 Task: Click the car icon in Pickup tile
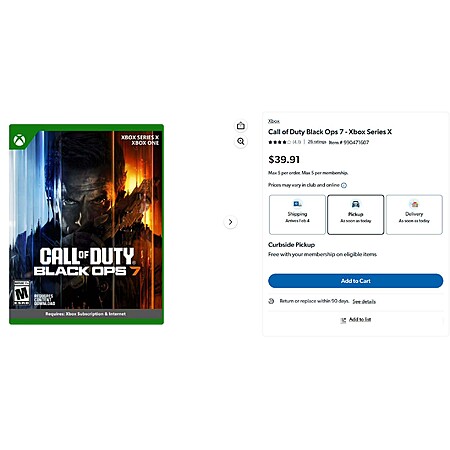coord(356,204)
